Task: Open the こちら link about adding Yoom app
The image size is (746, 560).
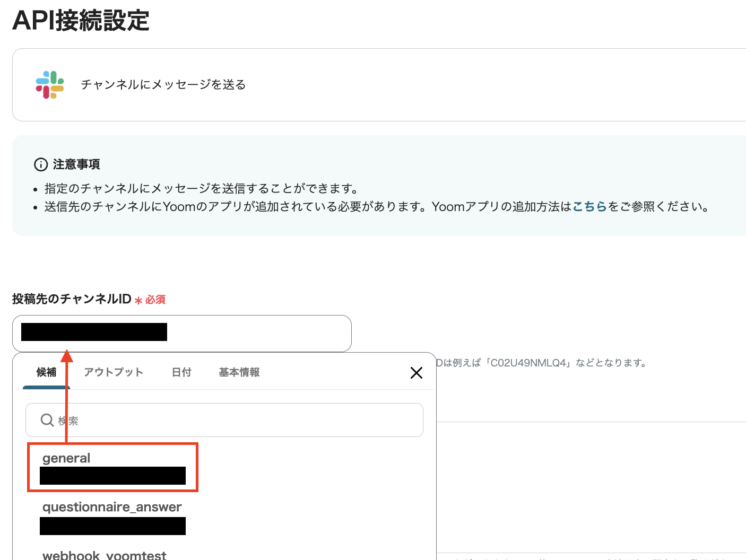Action: (x=589, y=207)
